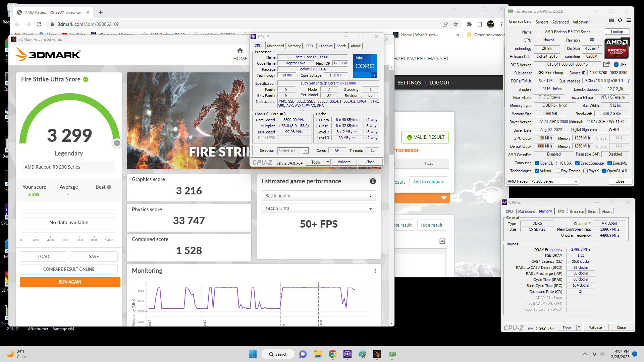Click the Chrome reload page icon
Image resolution: width=644 pixels, height=362 pixels.
pos(39,24)
